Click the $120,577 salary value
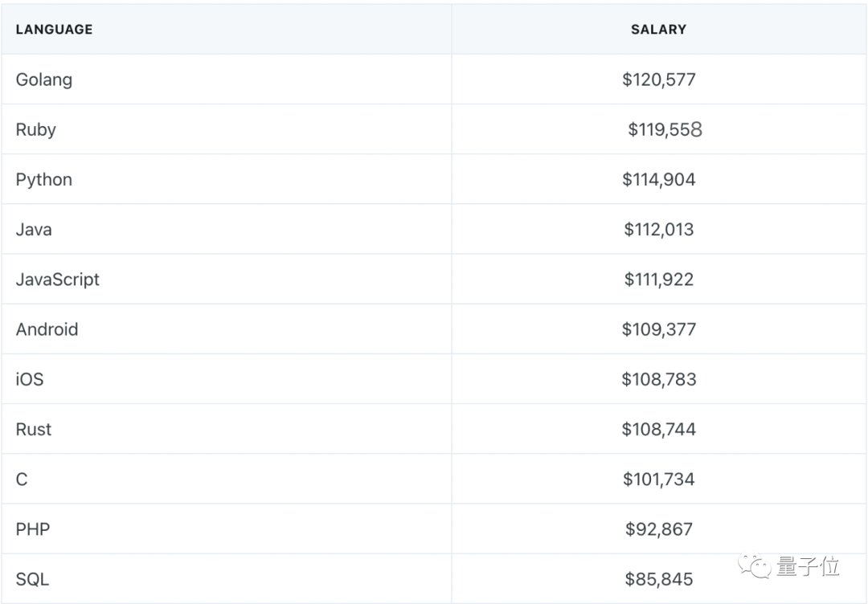The height and width of the screenshot is (604, 868). click(659, 80)
